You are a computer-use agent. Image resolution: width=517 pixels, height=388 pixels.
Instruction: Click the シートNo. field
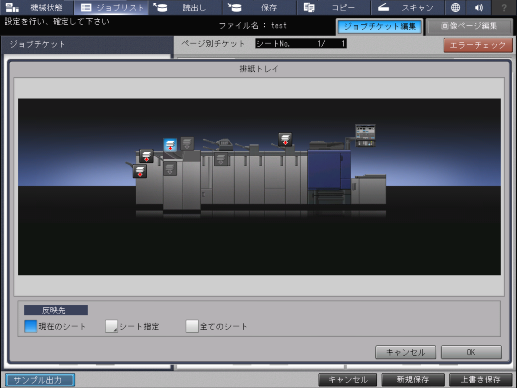tap(301, 43)
